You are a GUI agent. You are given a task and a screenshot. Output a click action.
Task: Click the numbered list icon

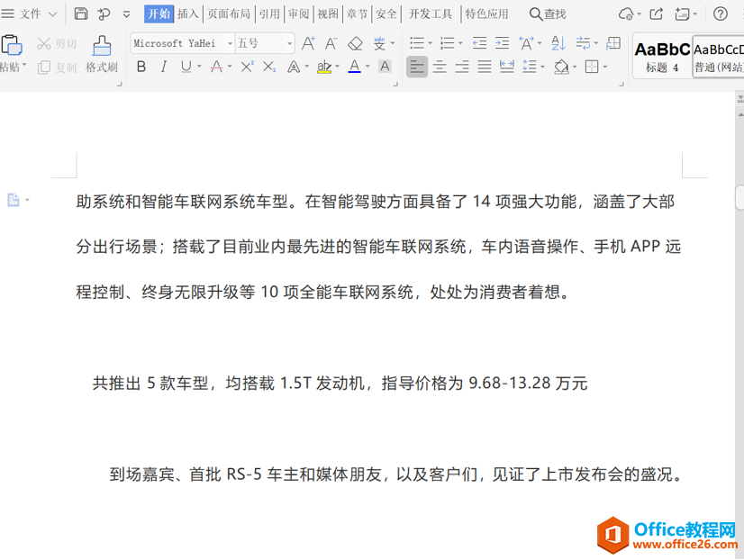tap(447, 43)
